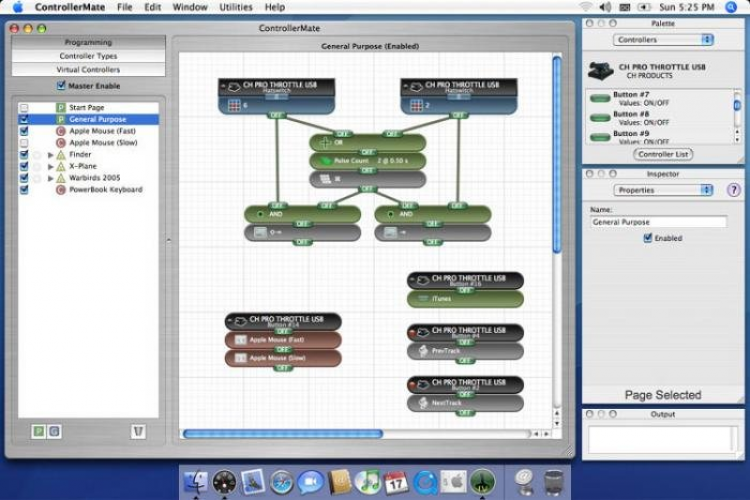
Task: Select the Button #9 green icon in the Palette
Action: click(x=600, y=137)
